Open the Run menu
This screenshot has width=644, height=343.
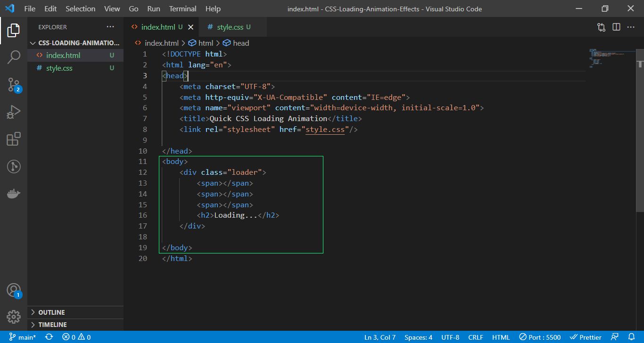click(x=154, y=8)
